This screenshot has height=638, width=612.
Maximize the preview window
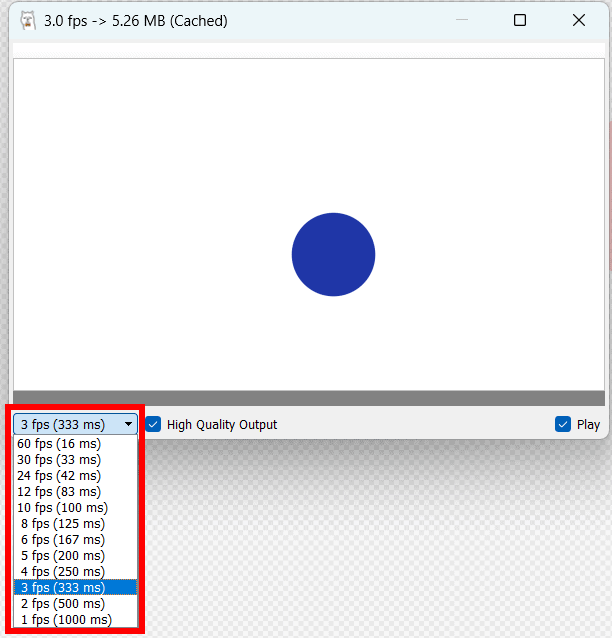519,20
